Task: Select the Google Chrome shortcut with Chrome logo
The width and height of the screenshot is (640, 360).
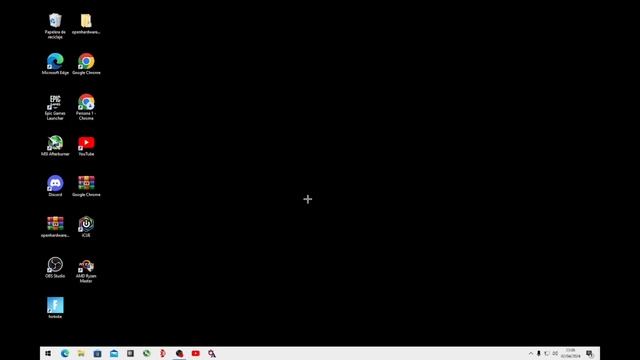Action: click(x=86, y=64)
